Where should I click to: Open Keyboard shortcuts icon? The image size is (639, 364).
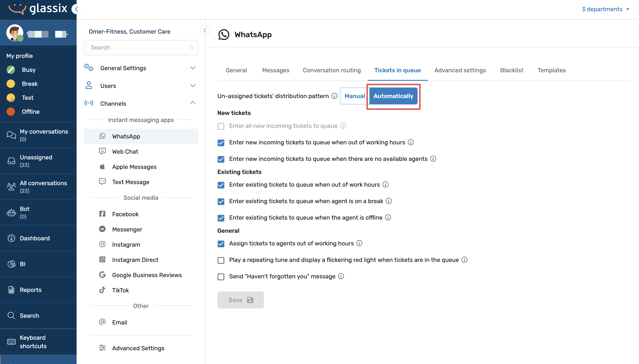pos(11,342)
